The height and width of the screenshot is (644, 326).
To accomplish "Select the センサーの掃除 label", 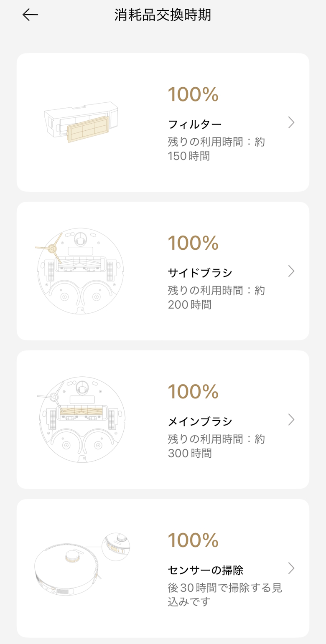I will [205, 570].
